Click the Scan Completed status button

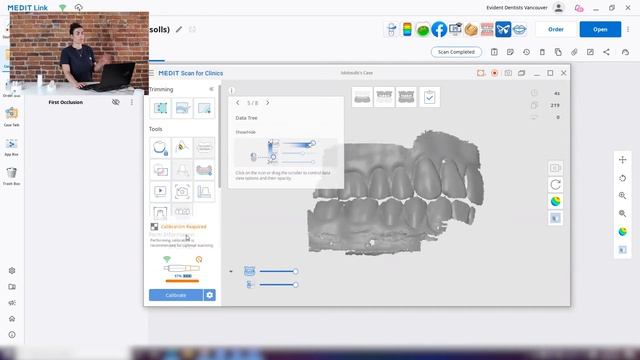(456, 52)
